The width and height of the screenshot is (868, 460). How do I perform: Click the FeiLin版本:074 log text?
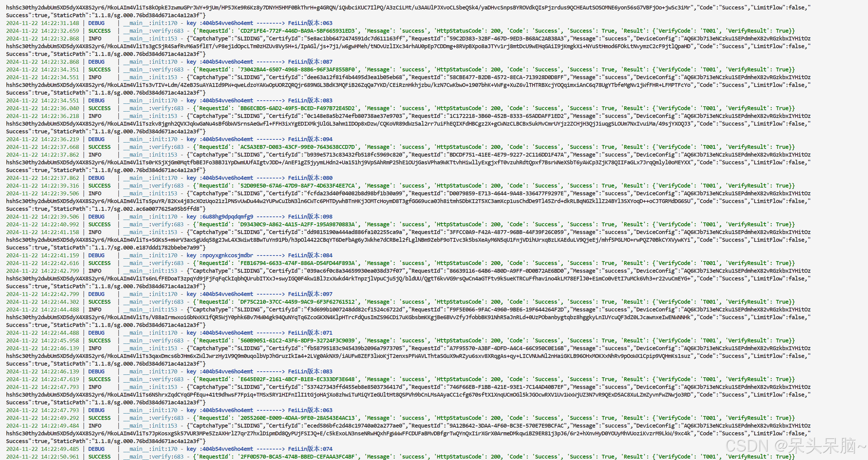click(x=310, y=449)
